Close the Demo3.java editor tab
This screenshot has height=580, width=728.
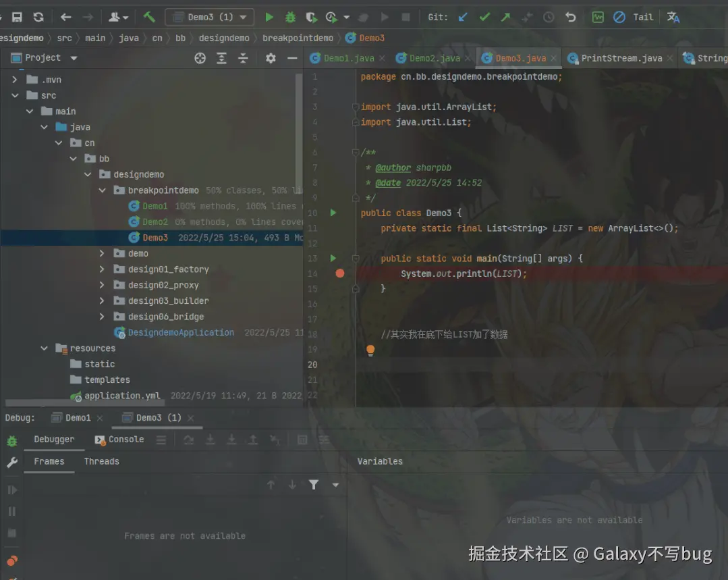(553, 58)
